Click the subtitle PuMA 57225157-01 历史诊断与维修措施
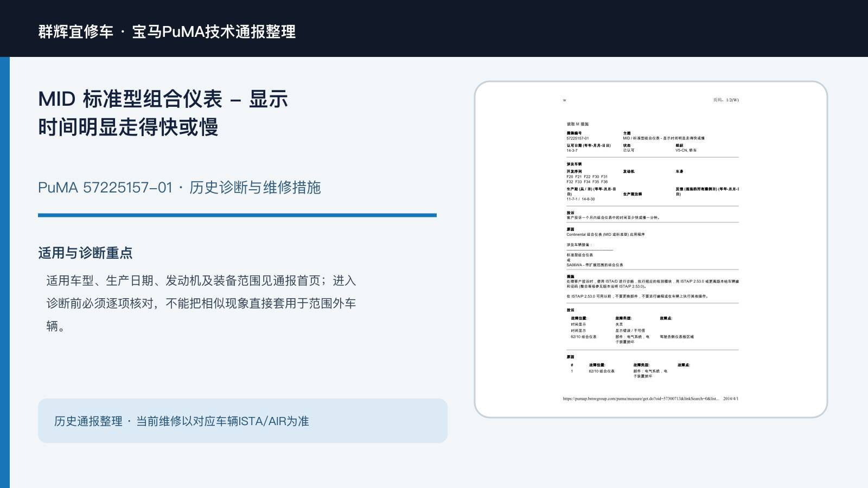868x488 pixels. pyautogui.click(x=180, y=188)
